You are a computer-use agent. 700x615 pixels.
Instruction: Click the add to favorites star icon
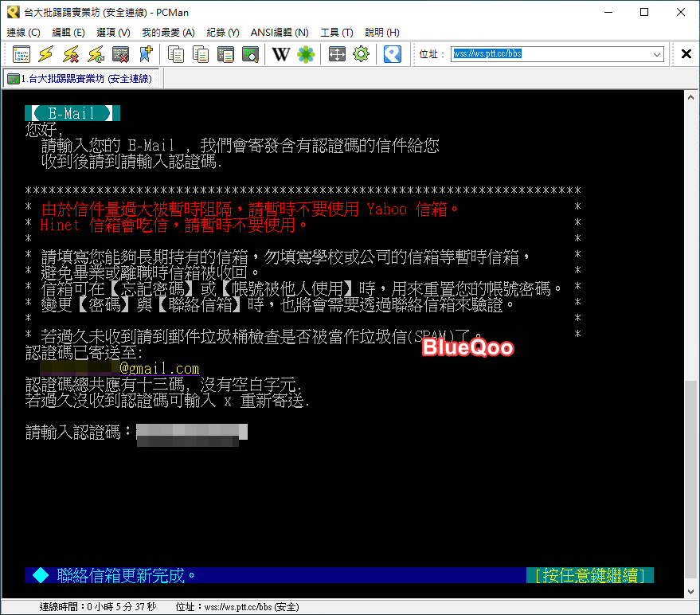click(x=145, y=54)
